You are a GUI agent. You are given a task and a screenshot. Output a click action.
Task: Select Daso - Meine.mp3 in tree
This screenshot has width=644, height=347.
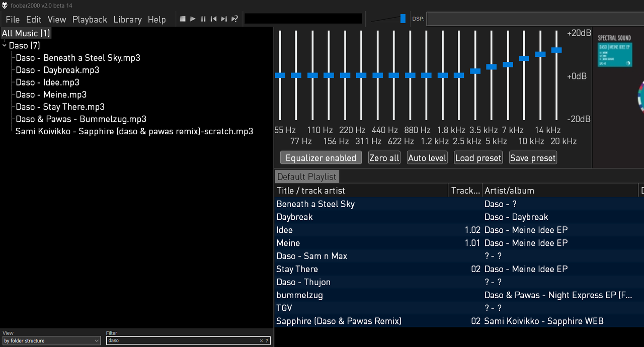pos(51,95)
